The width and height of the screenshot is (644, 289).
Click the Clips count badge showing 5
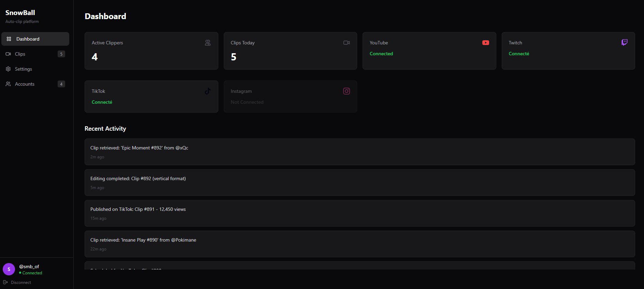click(61, 54)
